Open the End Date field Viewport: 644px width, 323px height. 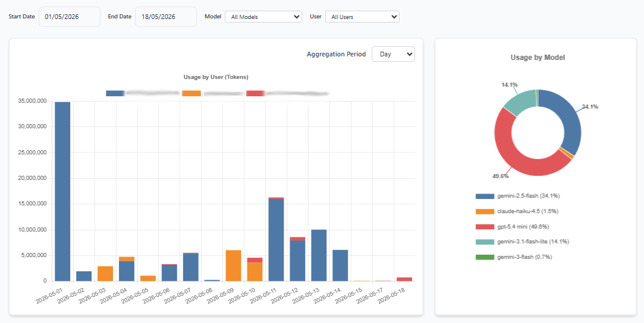pos(166,17)
